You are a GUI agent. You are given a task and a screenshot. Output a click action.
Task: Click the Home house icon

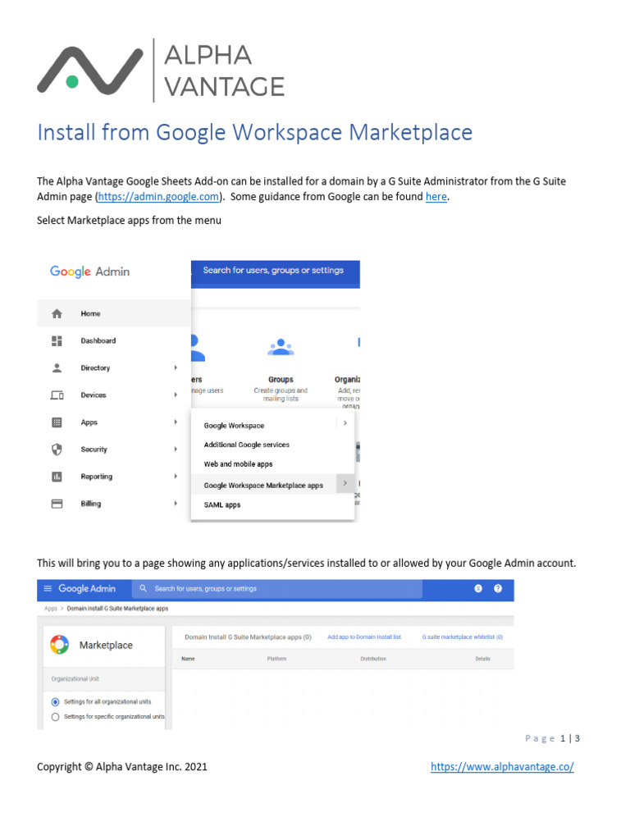tap(57, 313)
